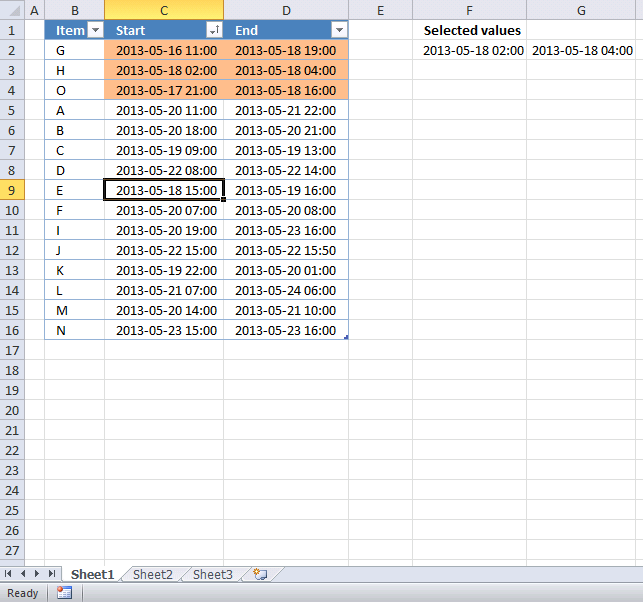Screen dimensions: 643x602
Task: Select item H cell
Action: tap(75, 71)
